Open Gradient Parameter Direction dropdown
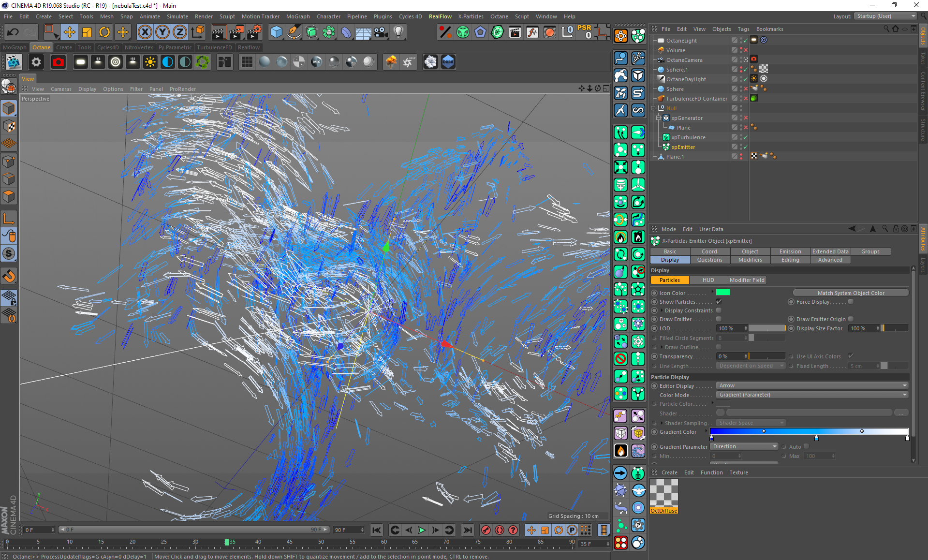Viewport: 928px width, 560px height. 744,447
